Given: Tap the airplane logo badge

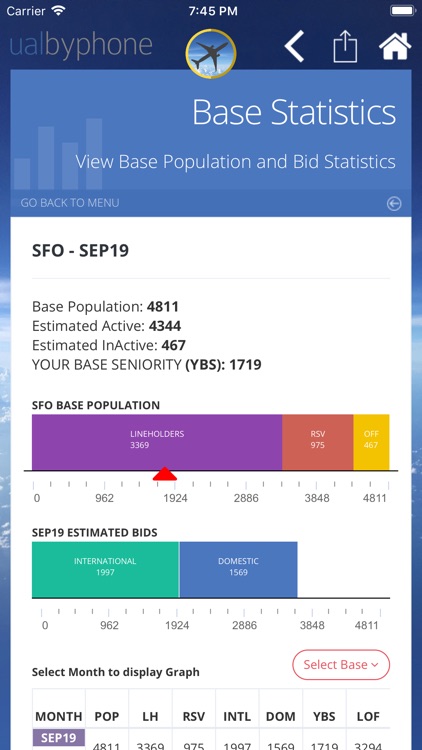Looking at the screenshot, I should [211, 54].
